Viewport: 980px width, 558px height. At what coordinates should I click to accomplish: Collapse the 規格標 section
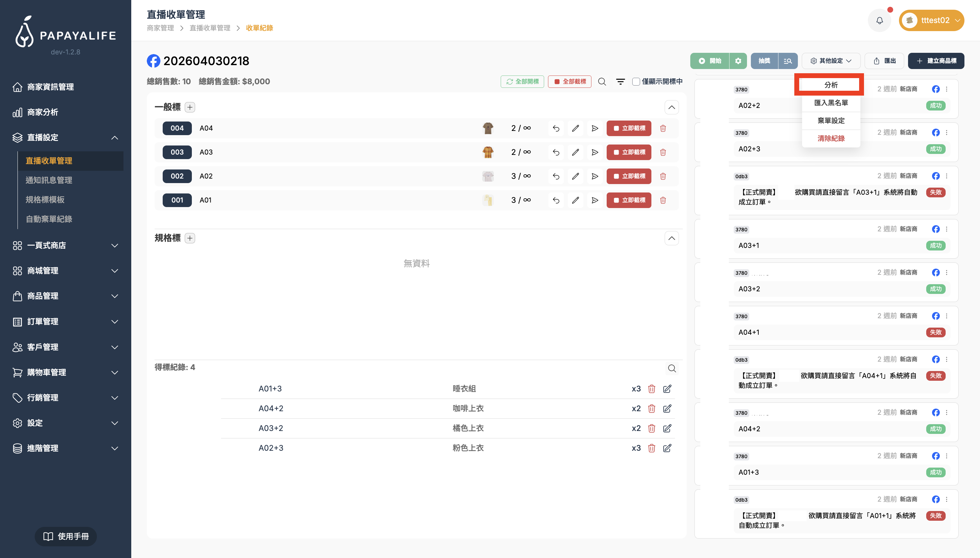[x=671, y=238]
